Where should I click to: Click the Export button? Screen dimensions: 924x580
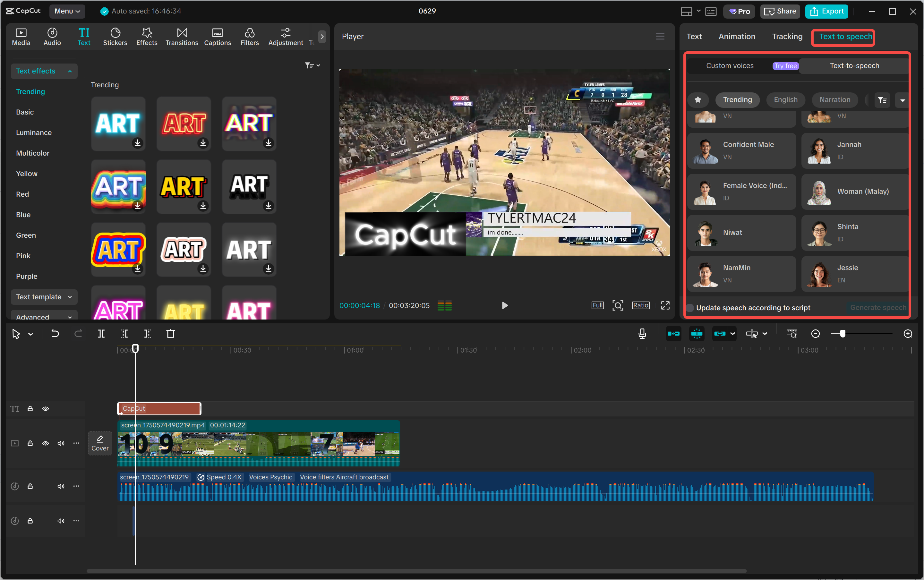pyautogui.click(x=826, y=11)
